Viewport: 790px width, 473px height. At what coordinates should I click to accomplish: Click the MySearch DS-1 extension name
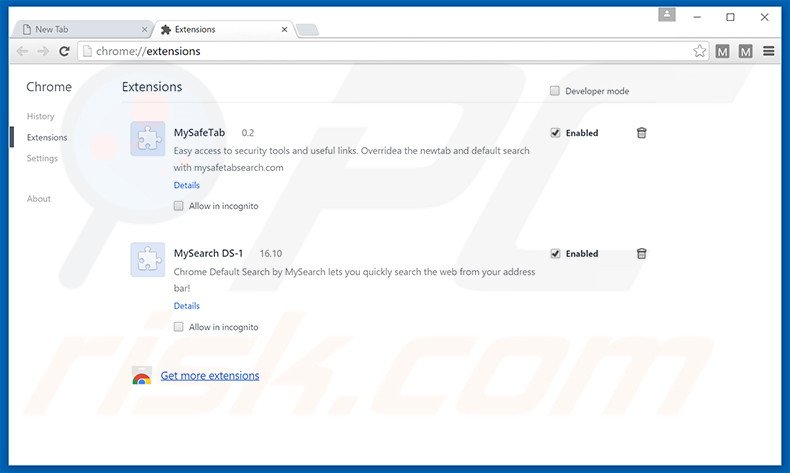pos(208,253)
